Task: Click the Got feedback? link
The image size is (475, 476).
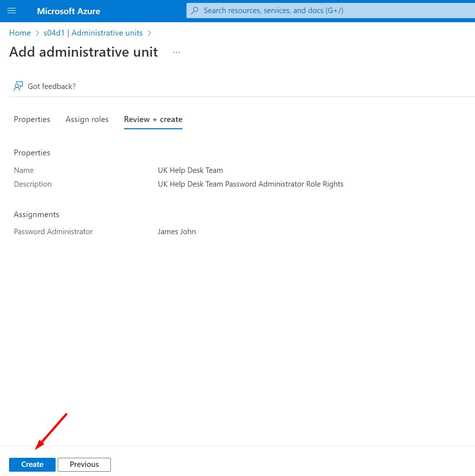Action: click(52, 86)
